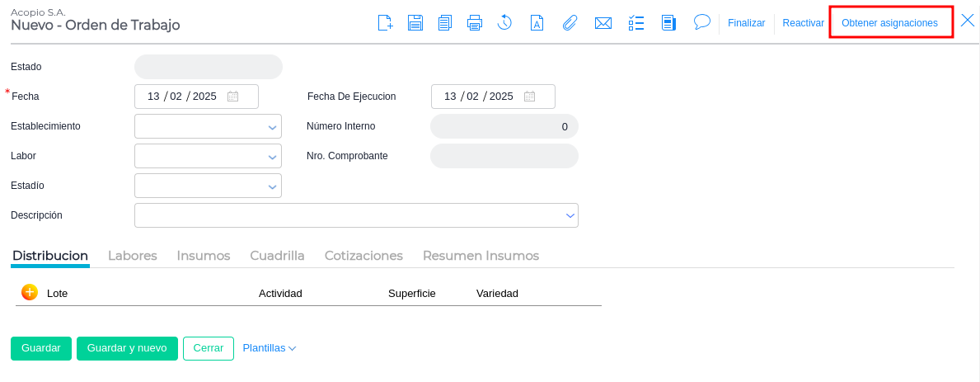Screen dimensions: 980x382
Task: Click the checklist icon in toolbar
Action: click(636, 23)
